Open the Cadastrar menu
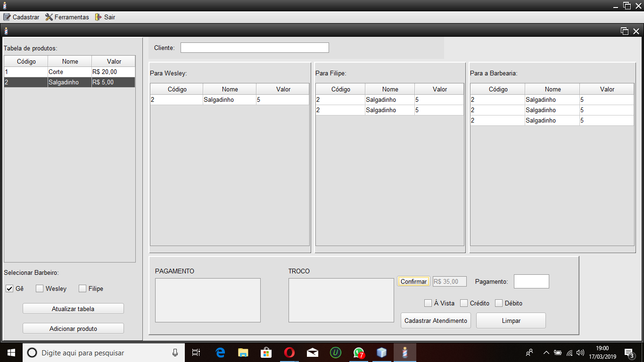The height and width of the screenshot is (362, 644). 21,17
